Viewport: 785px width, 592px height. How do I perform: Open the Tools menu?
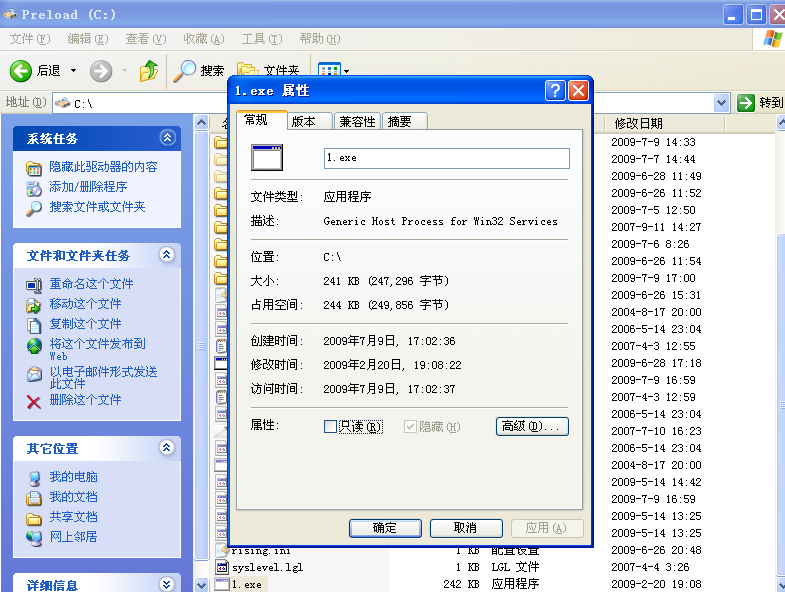[262, 39]
